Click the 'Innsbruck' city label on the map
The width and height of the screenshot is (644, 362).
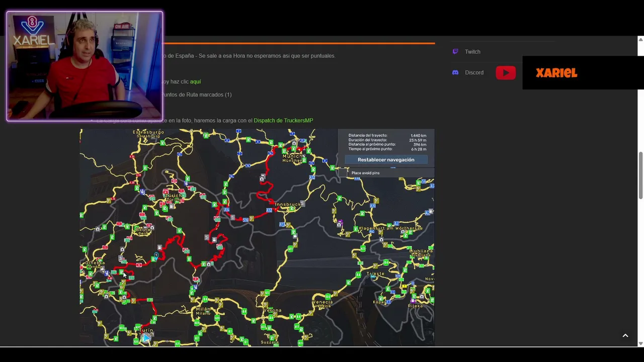coord(288,205)
